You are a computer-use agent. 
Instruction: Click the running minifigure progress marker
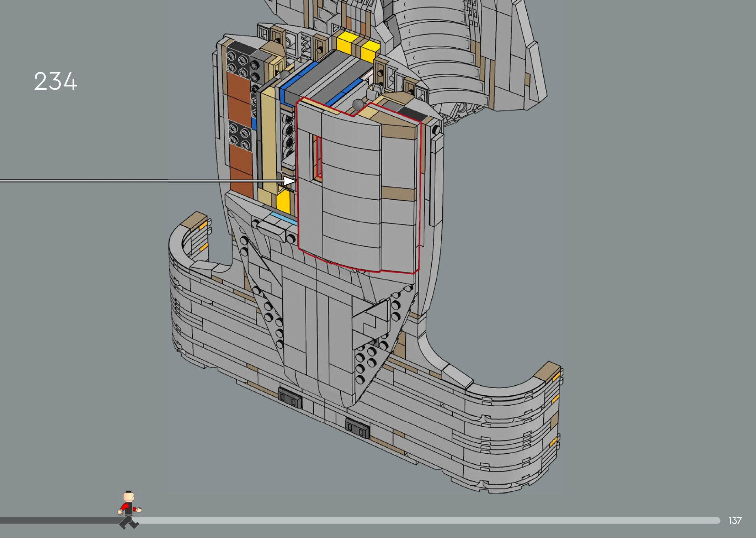(x=129, y=510)
